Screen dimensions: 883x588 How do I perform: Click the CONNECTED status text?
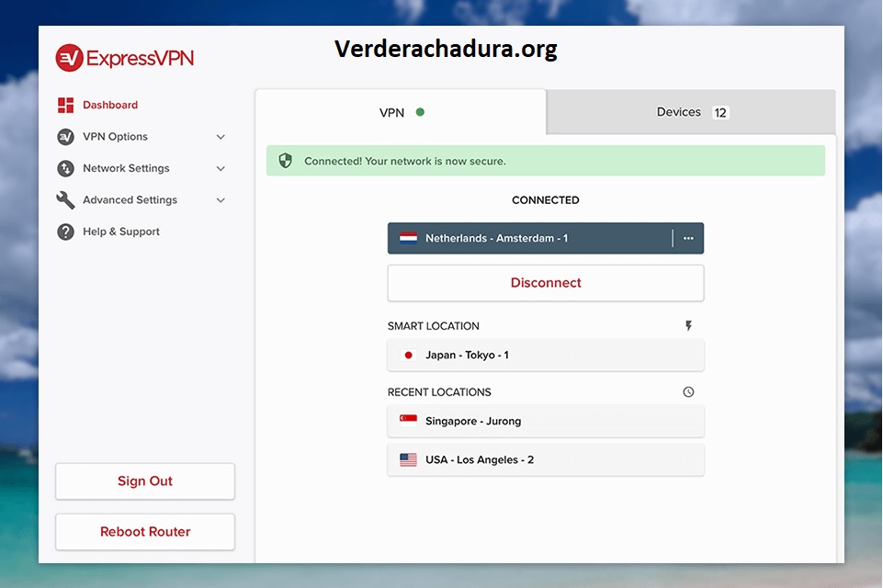[x=546, y=200]
